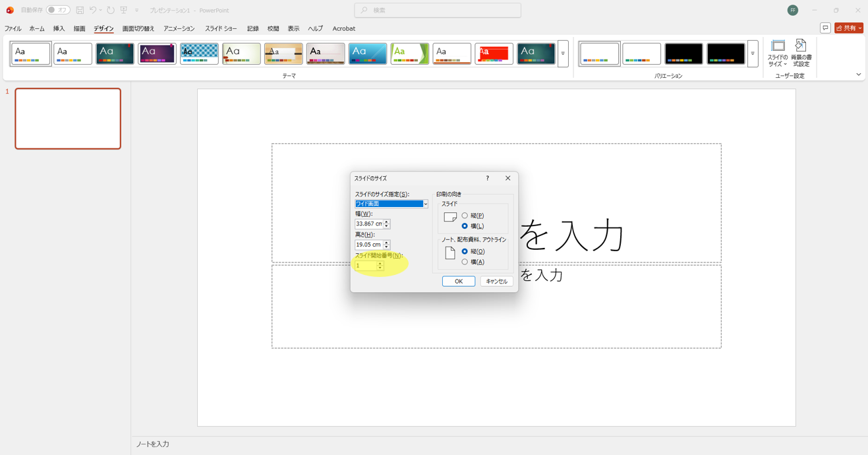
Task: Toggle the AutoSave (自動保存) switch
Action: [x=58, y=11]
